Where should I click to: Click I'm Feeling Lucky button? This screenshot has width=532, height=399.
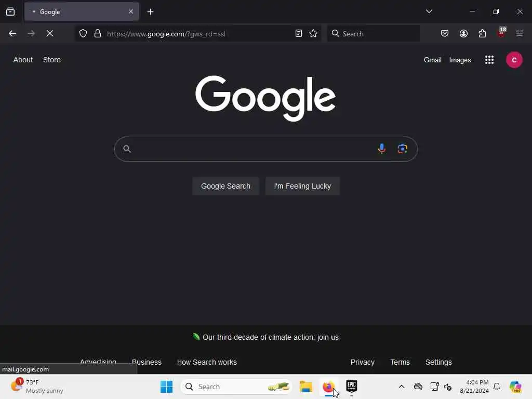[x=302, y=186]
